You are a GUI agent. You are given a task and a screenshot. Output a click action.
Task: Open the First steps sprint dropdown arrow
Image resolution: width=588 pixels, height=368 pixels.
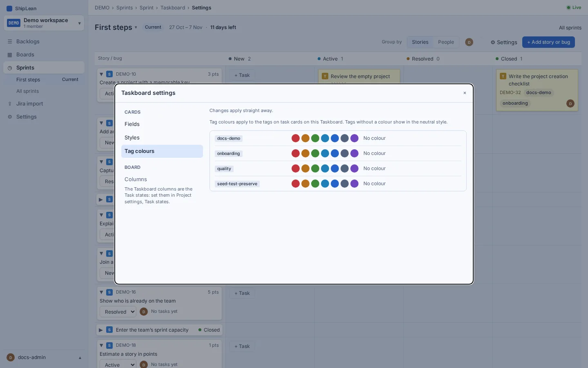[x=136, y=27]
